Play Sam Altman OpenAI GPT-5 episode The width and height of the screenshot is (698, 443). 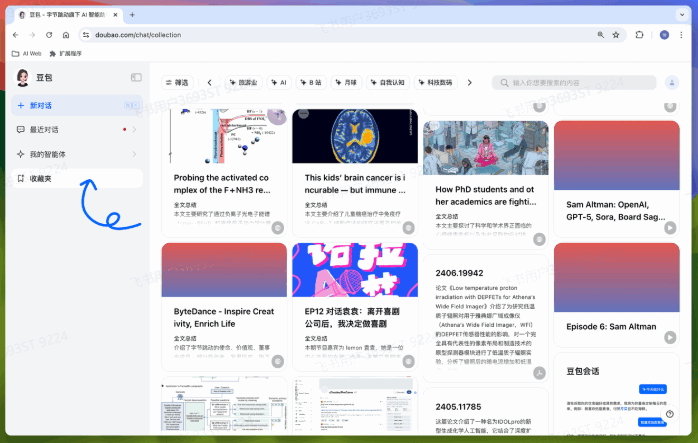(670, 228)
